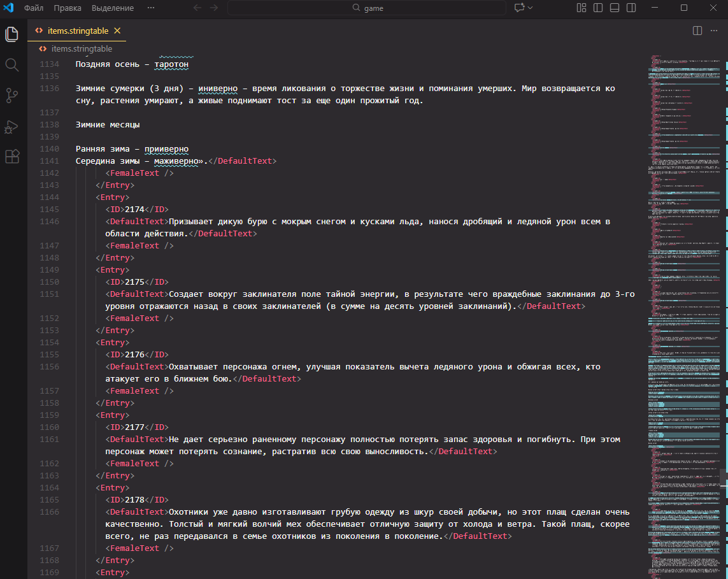
Task: Click the ID value 2174
Action: [x=134, y=210]
